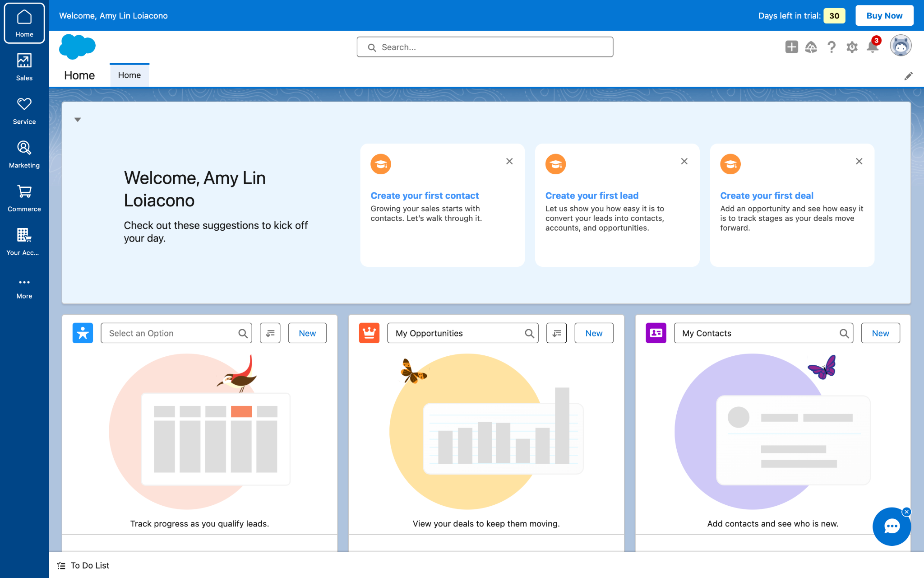Open the chat bubble assistant

(892, 527)
